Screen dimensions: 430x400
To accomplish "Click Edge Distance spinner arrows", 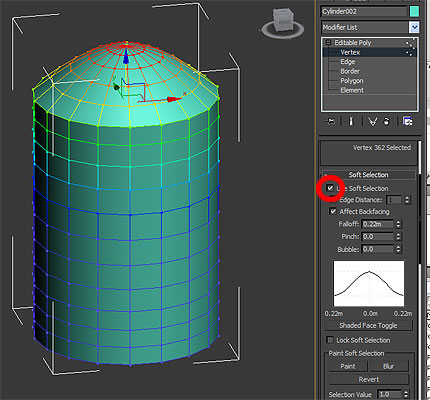I will pos(407,200).
